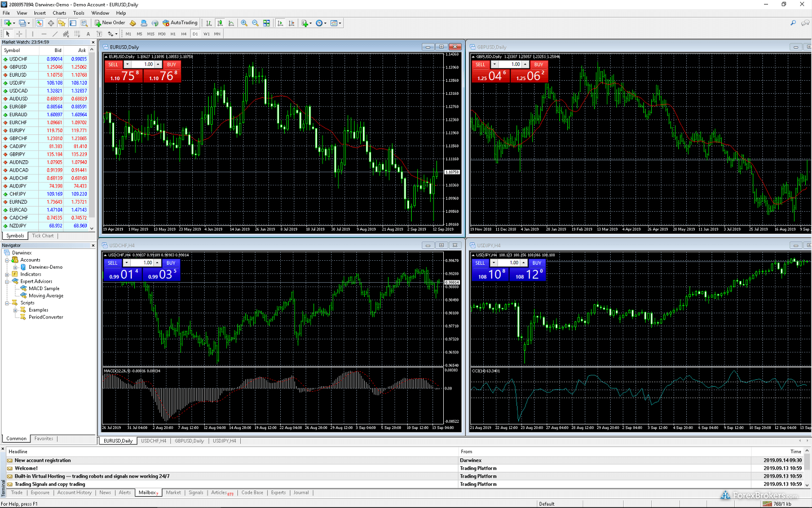Image resolution: width=812 pixels, height=508 pixels.
Task: Open the Charts menu
Action: point(59,13)
